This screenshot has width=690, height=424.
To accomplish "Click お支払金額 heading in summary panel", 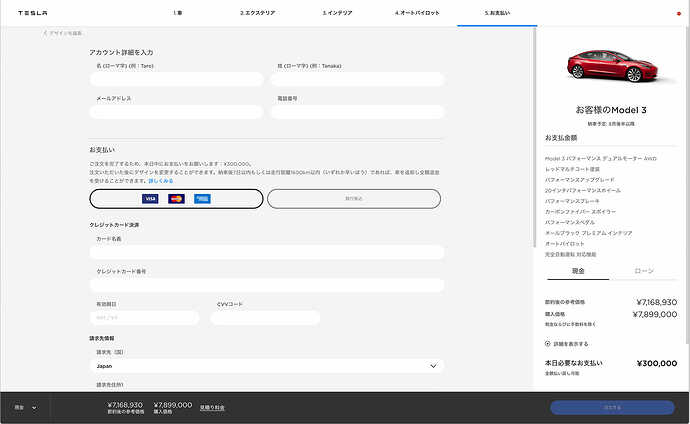I will pyautogui.click(x=561, y=138).
